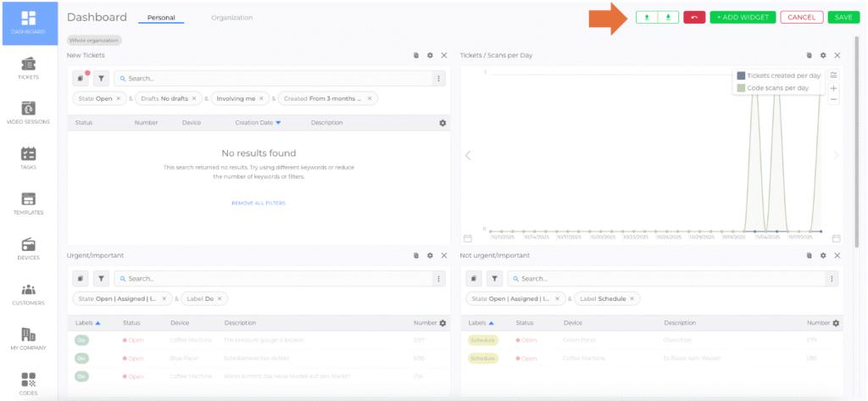Open the chart end date calendar
Viewport: 868px width, 401px height.
click(x=837, y=238)
